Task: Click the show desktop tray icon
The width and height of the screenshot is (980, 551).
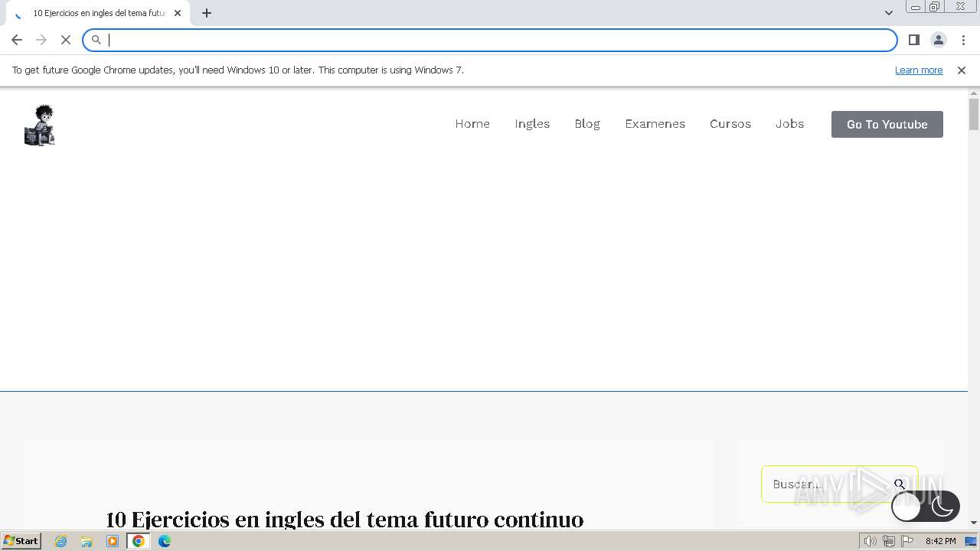Action: [x=971, y=541]
